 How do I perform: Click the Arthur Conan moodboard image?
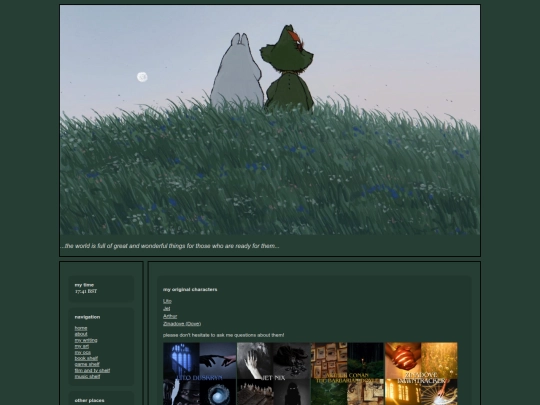click(x=347, y=374)
